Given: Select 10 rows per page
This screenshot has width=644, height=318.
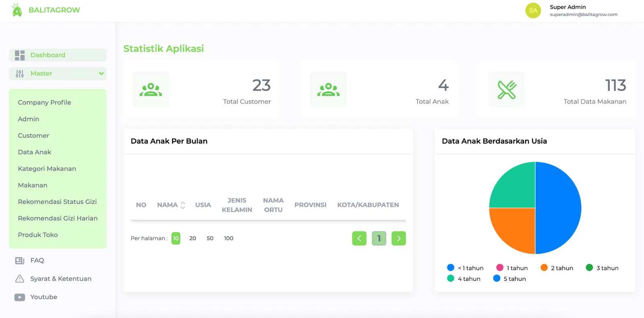Looking at the screenshot, I should click(x=176, y=238).
